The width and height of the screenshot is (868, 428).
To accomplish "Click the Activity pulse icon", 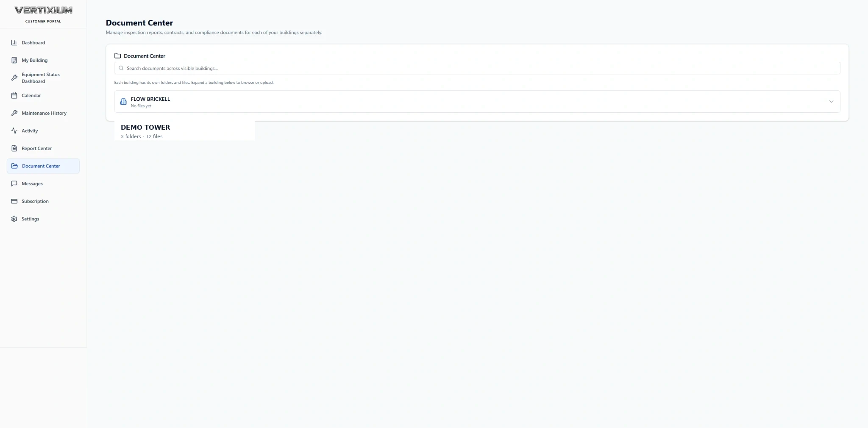I will click(x=14, y=131).
